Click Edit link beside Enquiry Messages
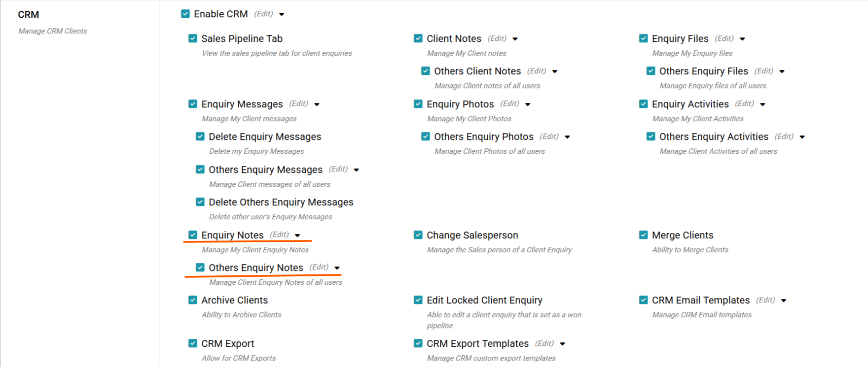The width and height of the screenshot is (868, 367). (x=298, y=103)
